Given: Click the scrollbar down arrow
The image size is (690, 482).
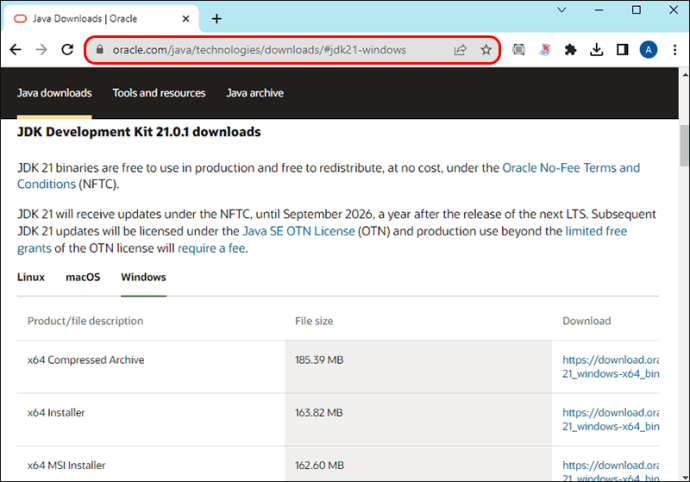Looking at the screenshot, I should tap(685, 476).
